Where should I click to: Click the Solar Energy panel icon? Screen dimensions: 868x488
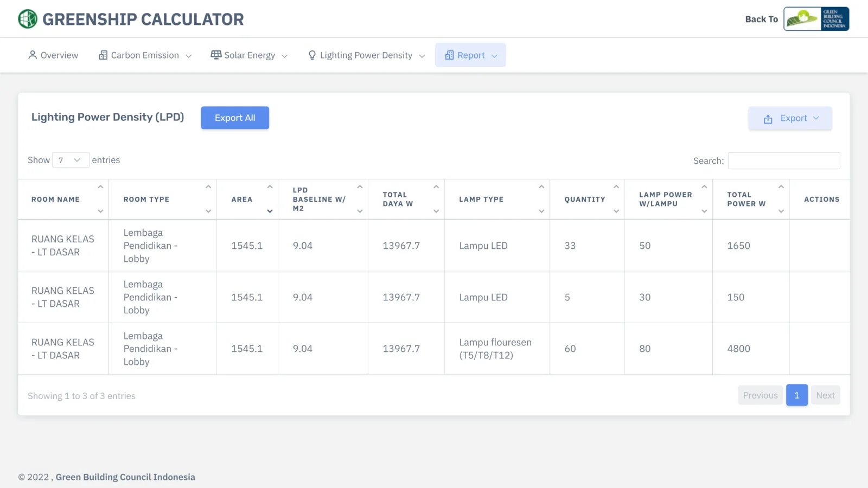pos(216,55)
